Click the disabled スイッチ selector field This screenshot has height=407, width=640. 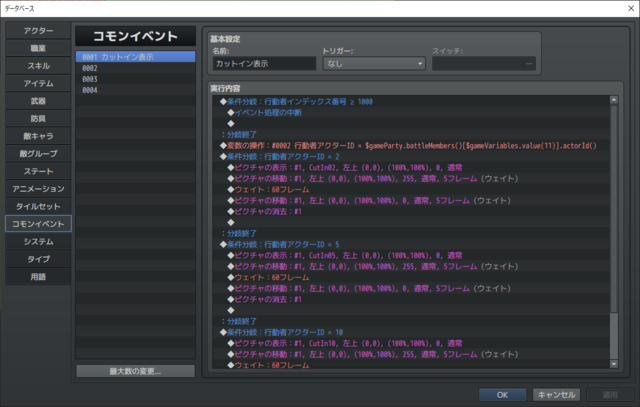(x=484, y=64)
